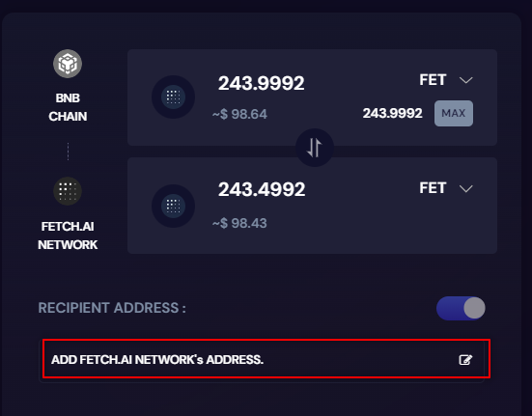Focus the source amount field showing 243.9992
The image size is (532, 416).
(x=262, y=83)
